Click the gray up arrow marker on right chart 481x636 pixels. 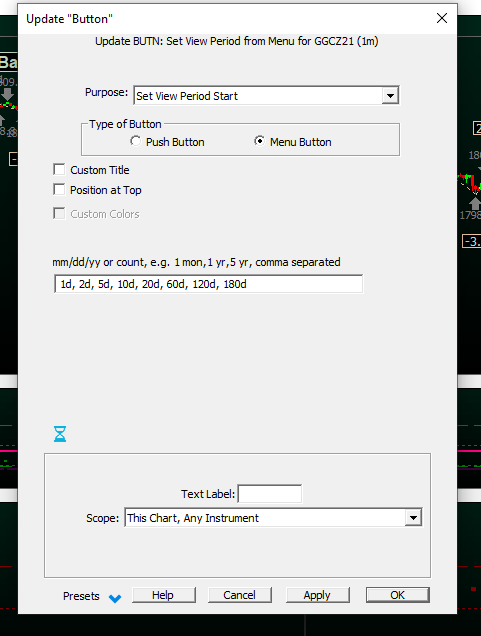click(x=475, y=203)
